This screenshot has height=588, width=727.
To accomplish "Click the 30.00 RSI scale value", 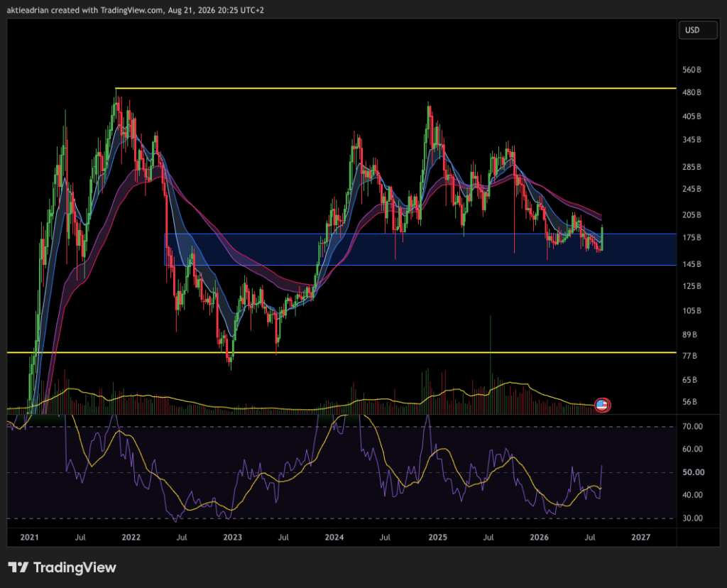I will pyautogui.click(x=692, y=518).
